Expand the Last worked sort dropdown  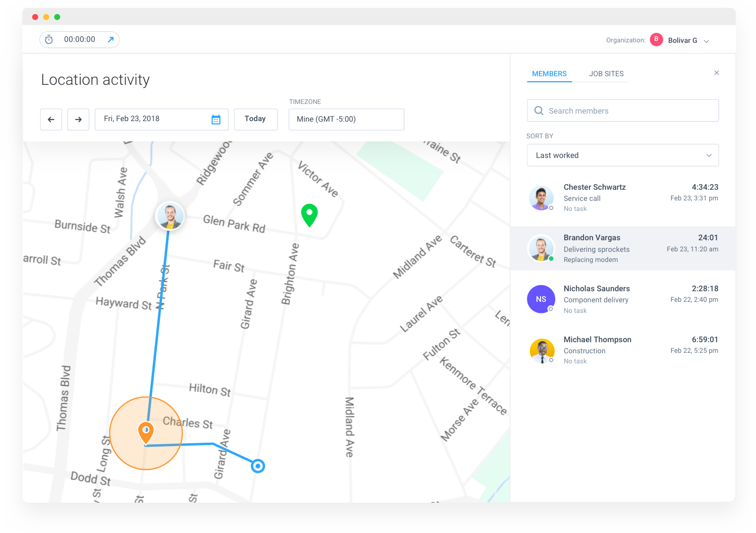point(623,155)
